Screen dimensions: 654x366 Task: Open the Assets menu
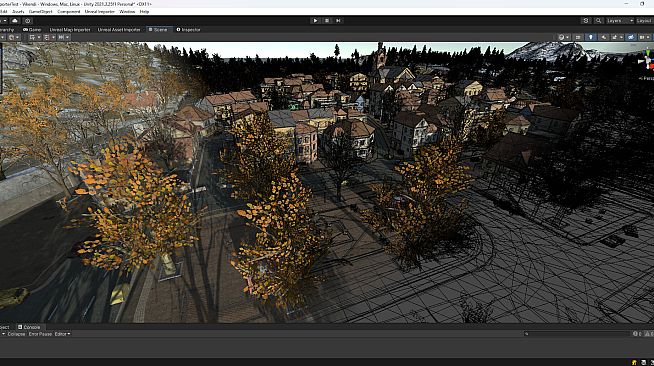click(18, 12)
